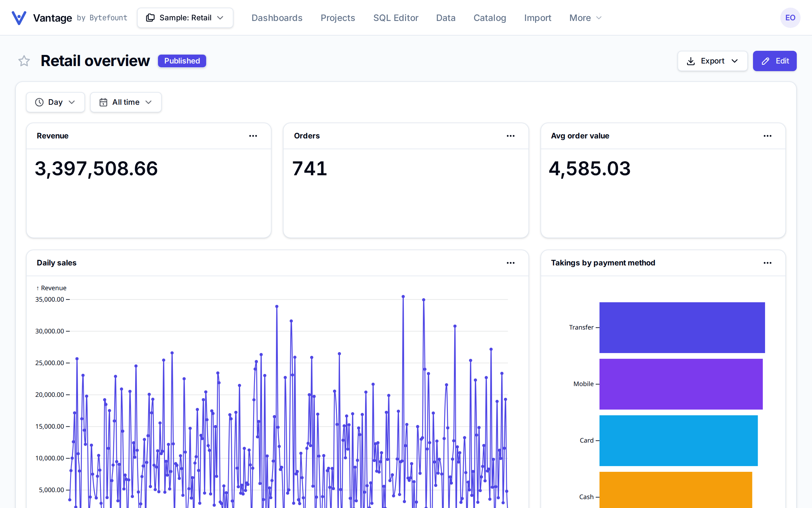Click the Orders value 741
This screenshot has width=812, height=508.
[x=309, y=168]
